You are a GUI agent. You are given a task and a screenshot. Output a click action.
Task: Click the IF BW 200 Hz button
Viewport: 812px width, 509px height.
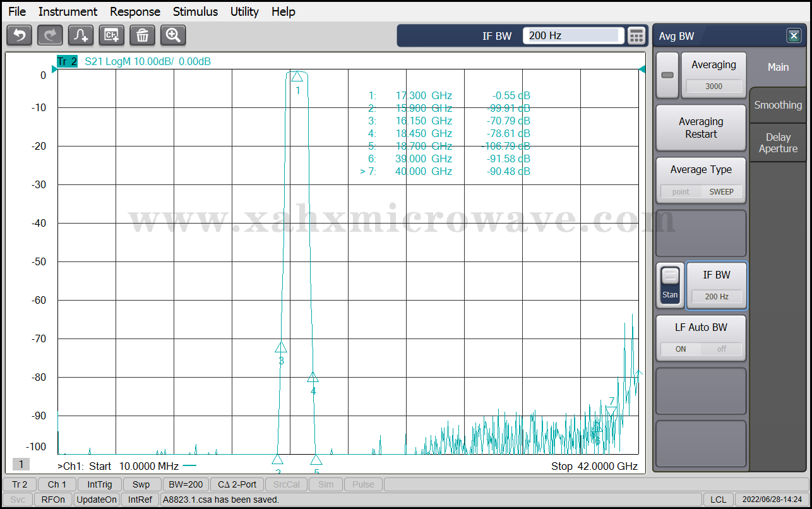pos(717,285)
